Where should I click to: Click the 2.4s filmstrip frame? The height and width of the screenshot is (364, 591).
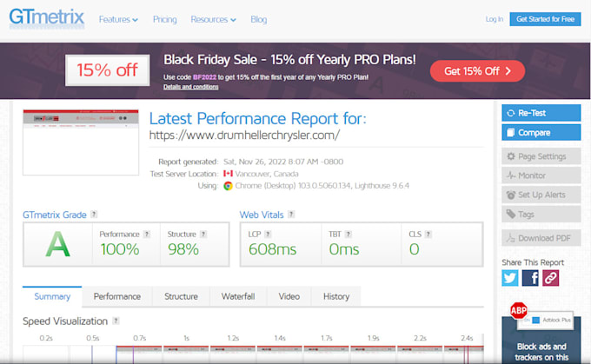tap(464, 354)
